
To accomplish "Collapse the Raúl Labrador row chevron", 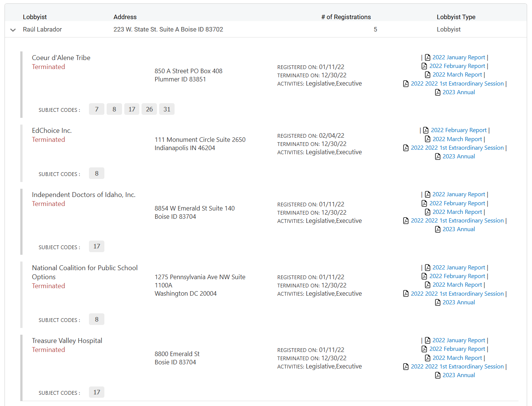I will click(13, 30).
